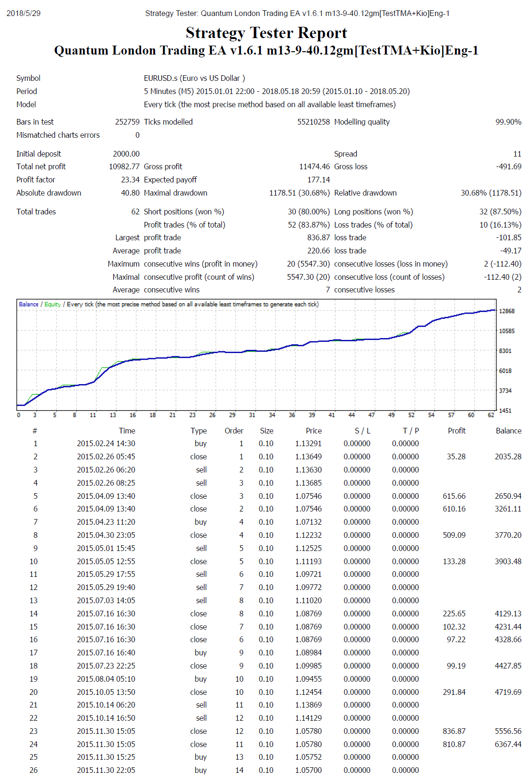Click the balance curve chart area
The height and width of the screenshot is (779, 532).
(257, 354)
